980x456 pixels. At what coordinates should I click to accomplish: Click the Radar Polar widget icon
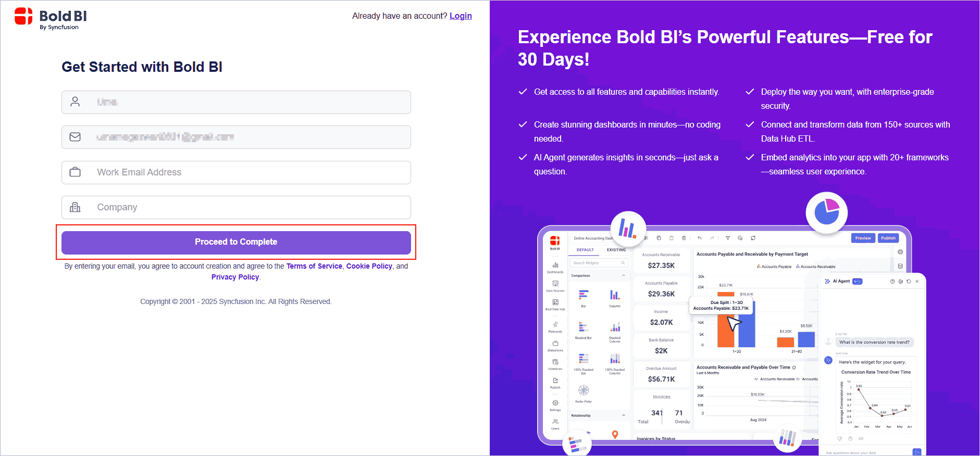click(x=584, y=391)
